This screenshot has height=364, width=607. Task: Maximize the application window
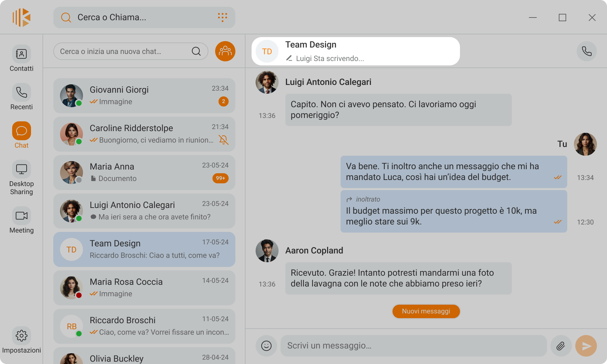pyautogui.click(x=562, y=18)
